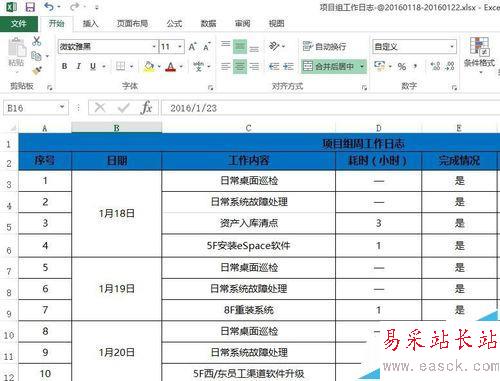Switch to Formulas (公式) tab
This screenshot has height=381, width=500.
174,23
